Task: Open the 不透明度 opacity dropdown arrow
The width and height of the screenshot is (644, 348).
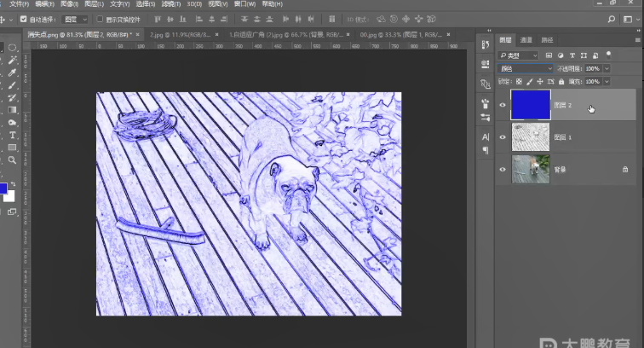Action: pos(607,68)
